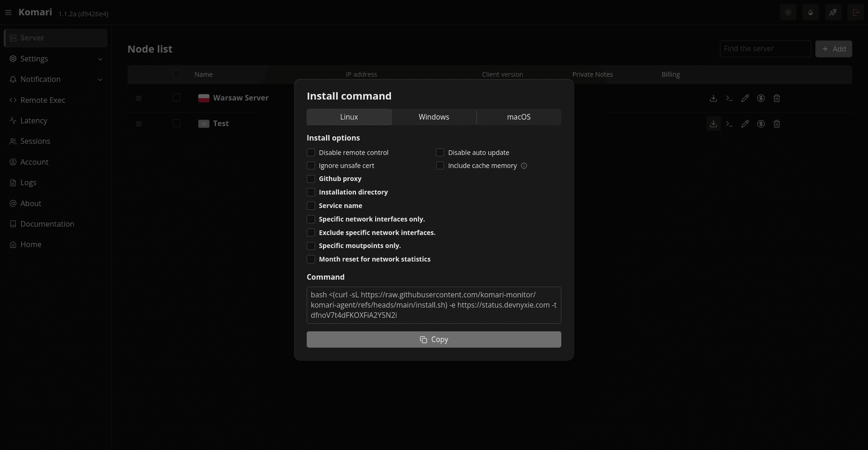
Task: Tick the Disable auto update checkbox
Action: pos(440,153)
